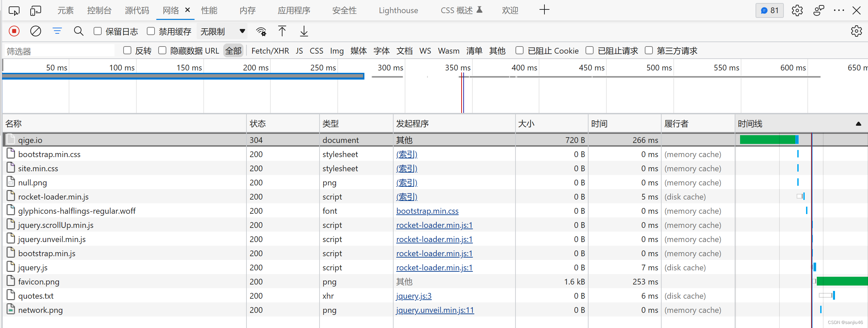Screen dimensions: 868x328
Task: Switch to the 性能 tab
Action: coord(209,10)
